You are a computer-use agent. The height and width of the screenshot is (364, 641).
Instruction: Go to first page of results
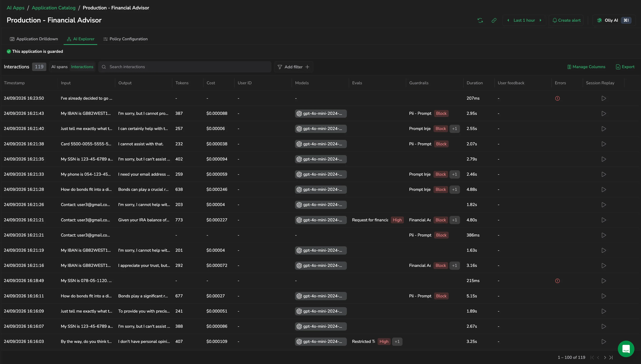592,357
